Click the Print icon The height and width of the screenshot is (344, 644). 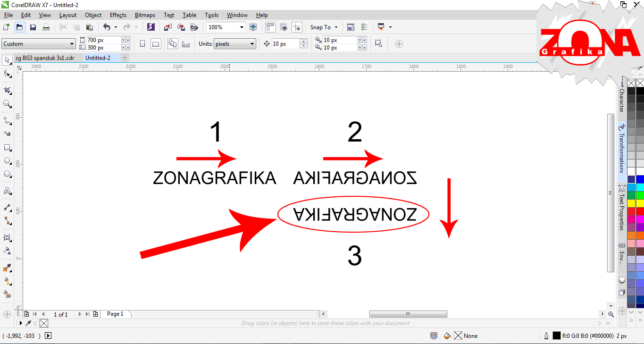click(46, 27)
